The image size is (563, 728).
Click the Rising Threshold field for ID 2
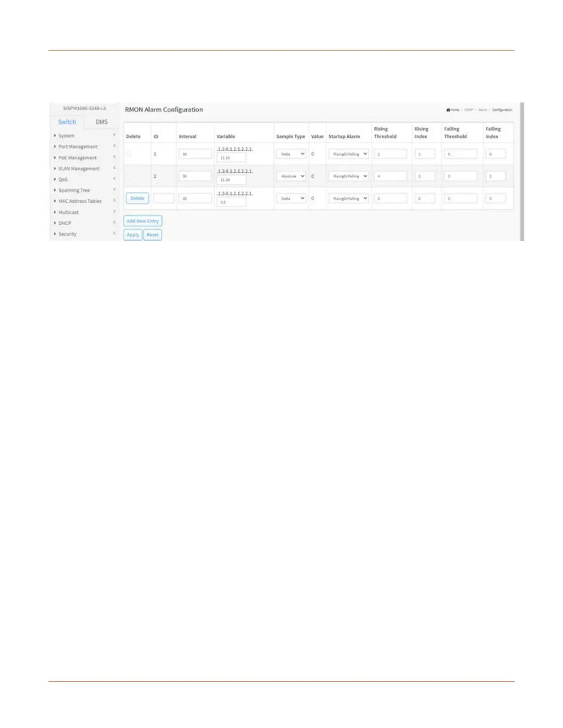391,176
